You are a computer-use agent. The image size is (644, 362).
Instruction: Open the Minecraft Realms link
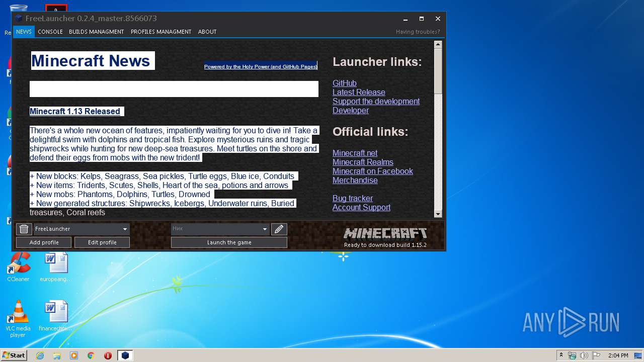tap(363, 162)
